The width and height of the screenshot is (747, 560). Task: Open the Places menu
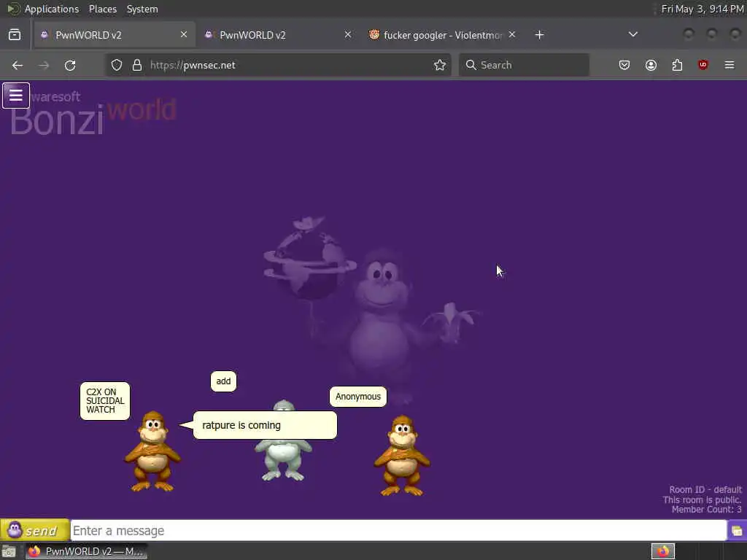(102, 9)
